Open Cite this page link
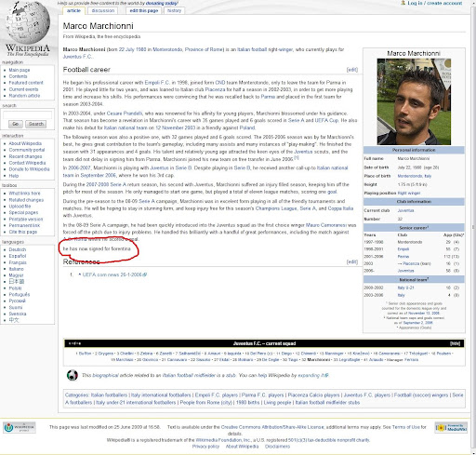The image size is (476, 455). click(23, 232)
